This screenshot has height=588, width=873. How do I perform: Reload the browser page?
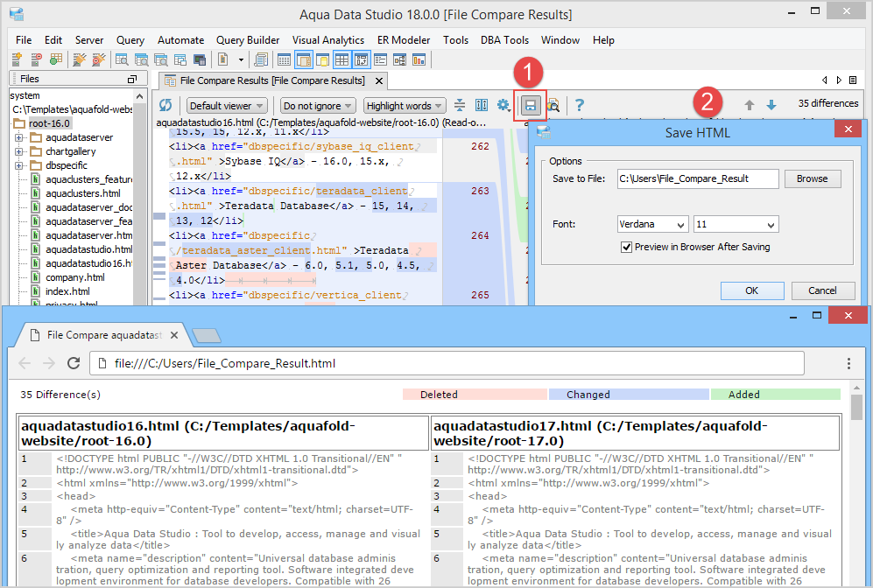pyautogui.click(x=74, y=363)
